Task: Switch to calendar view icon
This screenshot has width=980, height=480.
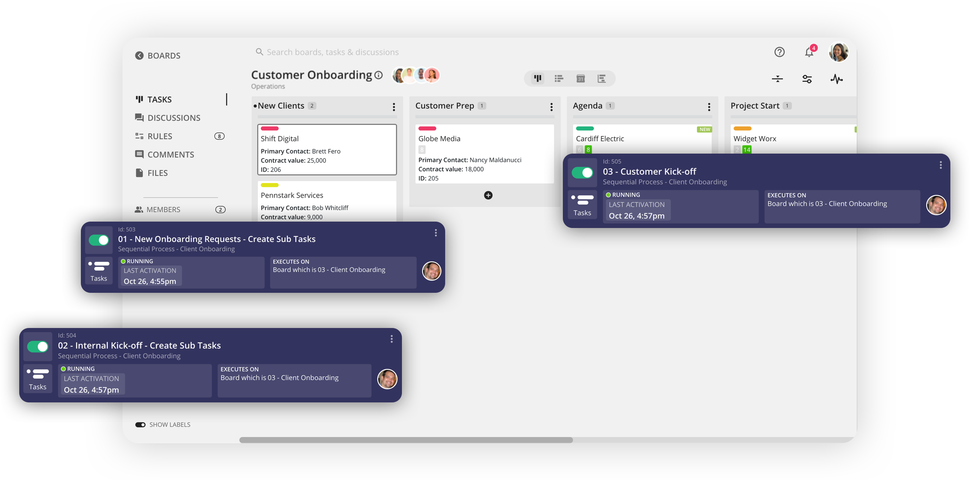Action: 580,78
